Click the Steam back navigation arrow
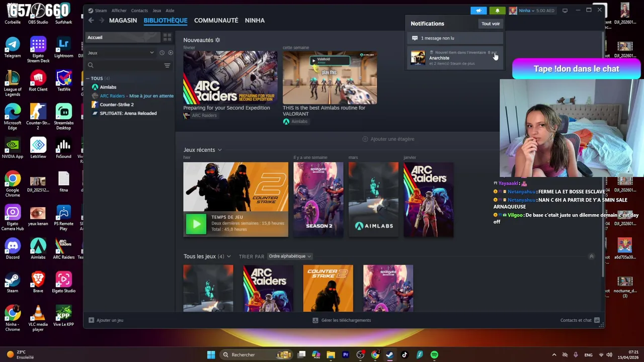Viewport: 644px width, 362px height. [x=91, y=20]
